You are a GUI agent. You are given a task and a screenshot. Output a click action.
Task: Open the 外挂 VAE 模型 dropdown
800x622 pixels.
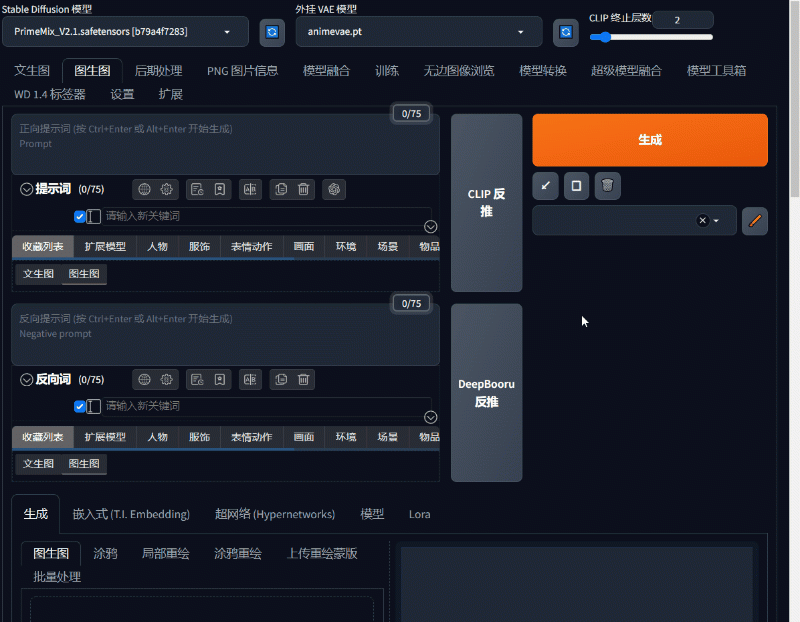click(x=418, y=32)
